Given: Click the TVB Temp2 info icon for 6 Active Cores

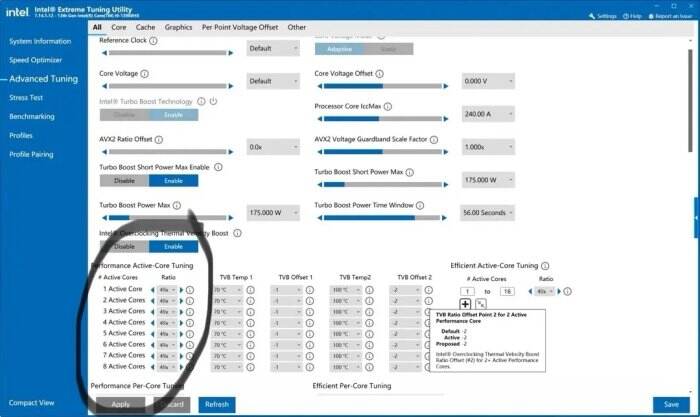Looking at the screenshot, I should coord(369,345).
